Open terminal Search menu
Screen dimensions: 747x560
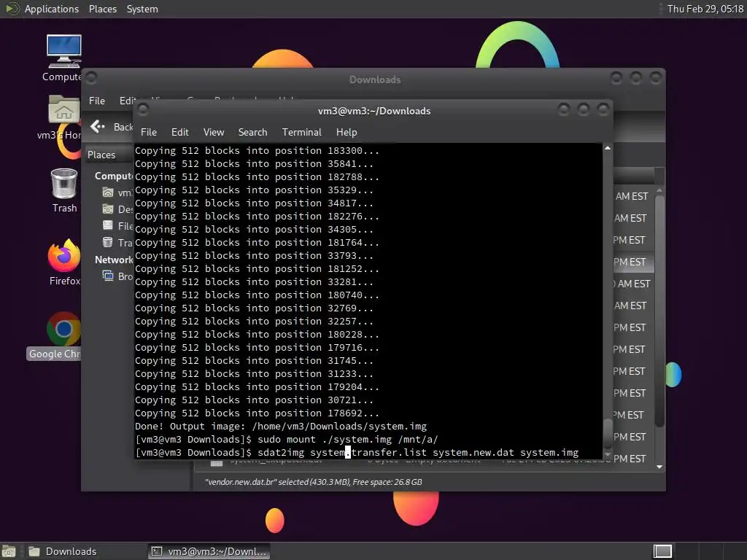point(252,132)
